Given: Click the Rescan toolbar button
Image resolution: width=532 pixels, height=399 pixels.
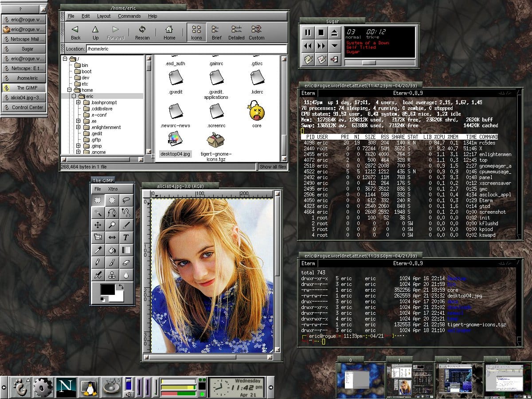Looking at the screenshot, I should click(x=142, y=32).
